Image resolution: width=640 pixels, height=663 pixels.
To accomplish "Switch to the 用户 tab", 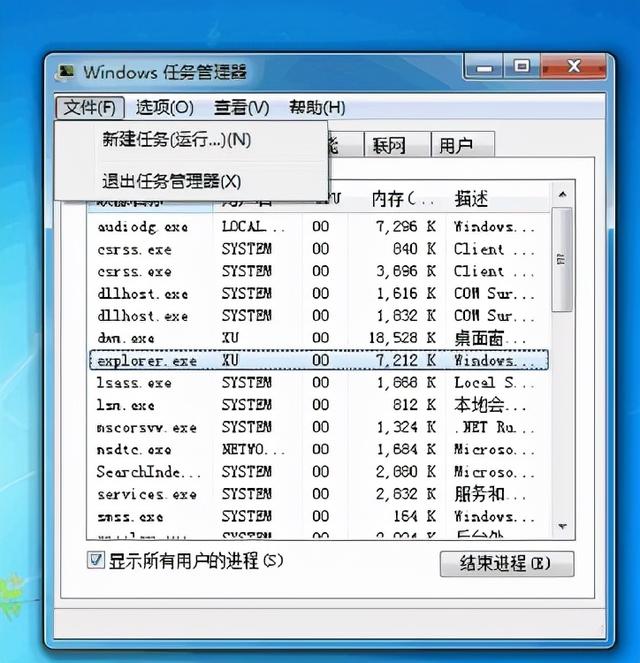I will (x=462, y=146).
